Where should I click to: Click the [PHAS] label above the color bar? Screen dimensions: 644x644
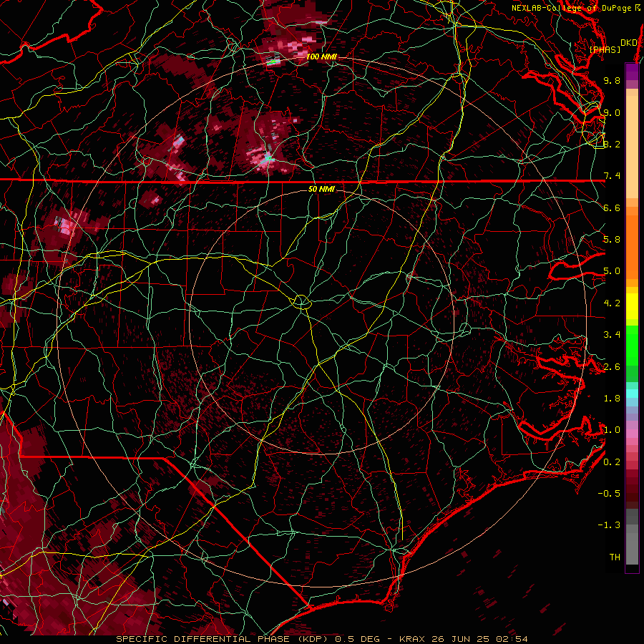605,49
